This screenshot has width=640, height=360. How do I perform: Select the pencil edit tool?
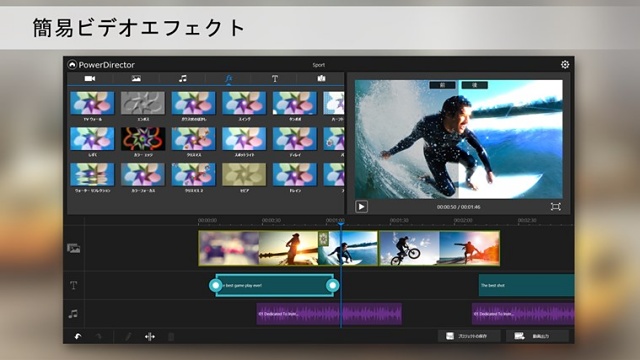pos(128,336)
